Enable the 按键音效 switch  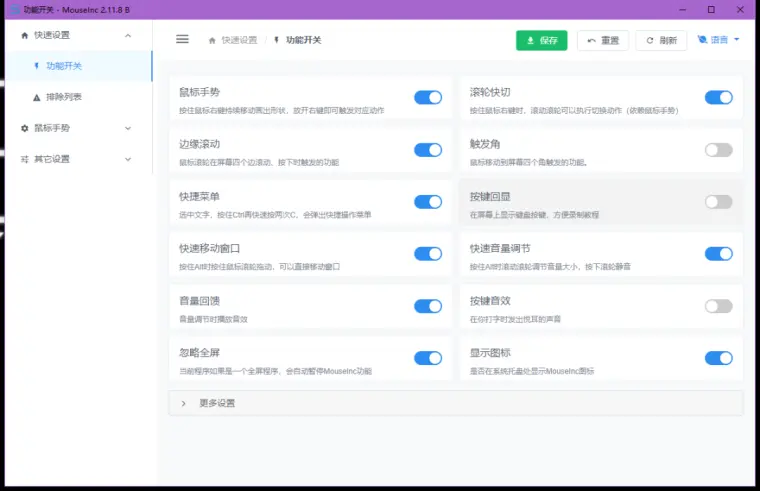point(718,306)
